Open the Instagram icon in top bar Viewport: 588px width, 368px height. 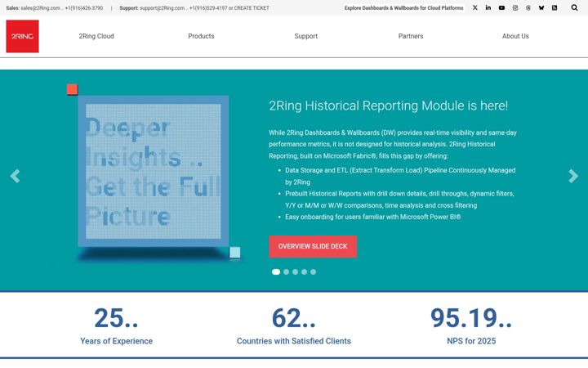click(514, 7)
